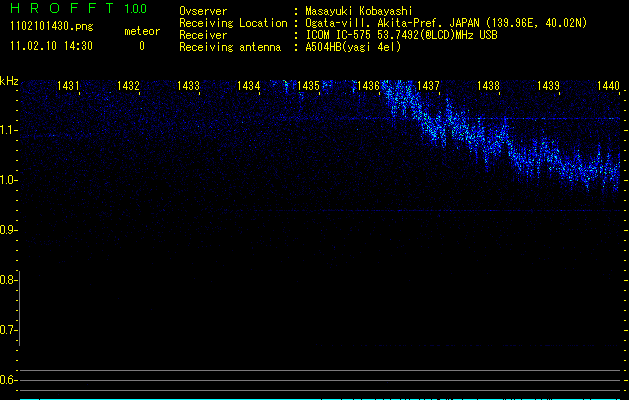Select the 1437 time marker
This screenshot has width=629, height=400.
[428, 87]
